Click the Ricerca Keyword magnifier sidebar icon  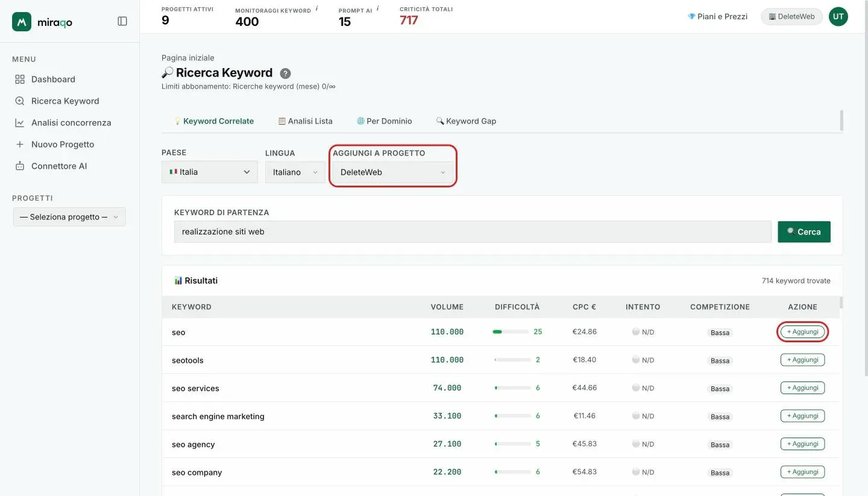20,101
